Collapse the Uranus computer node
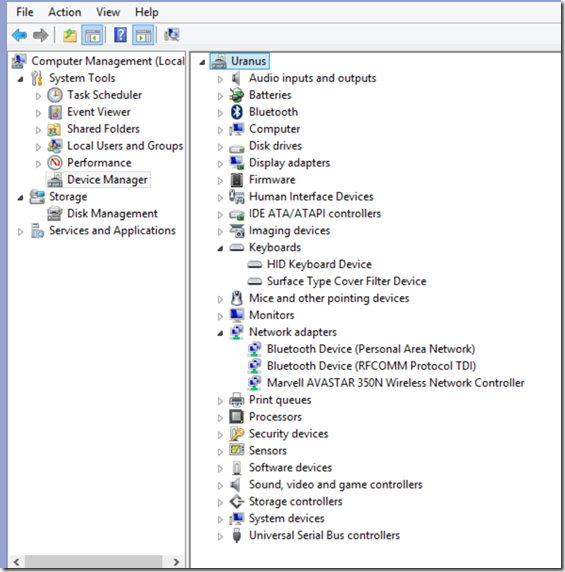 202,62
